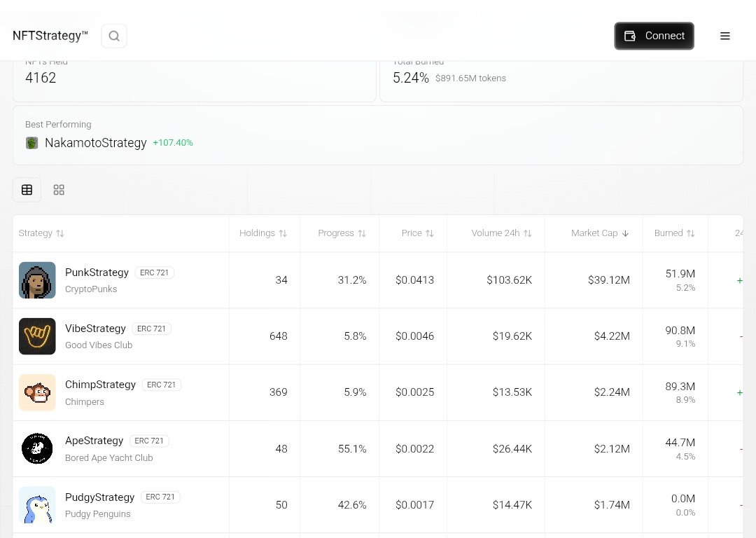Sort by Progress column

tap(342, 233)
